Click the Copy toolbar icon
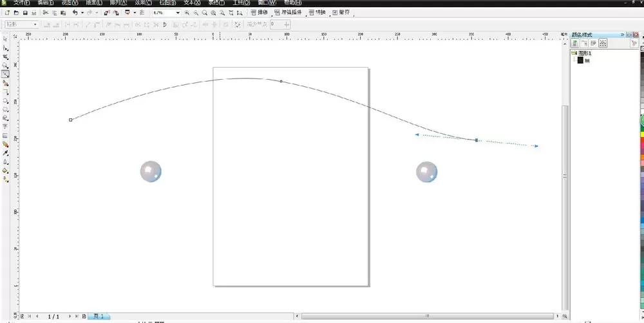The width and height of the screenshot is (644, 323). click(54, 13)
